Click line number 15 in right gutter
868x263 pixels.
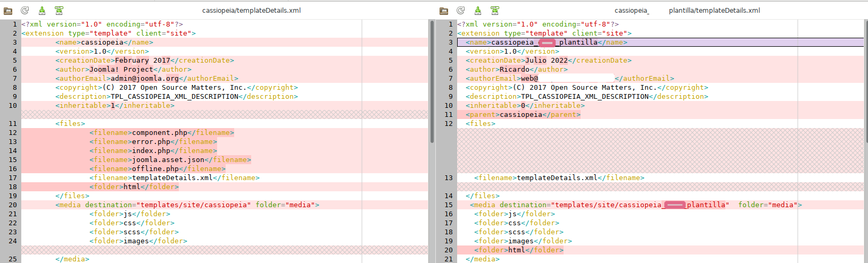449,205
